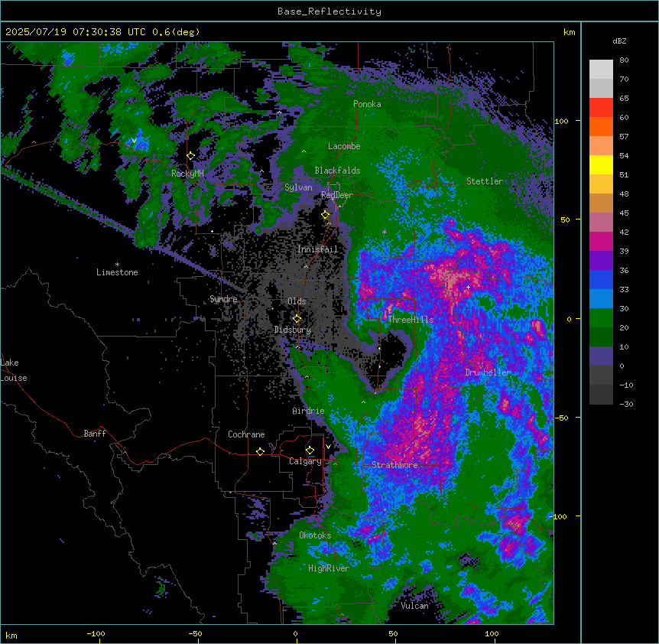Image resolution: width=659 pixels, height=644 pixels.
Task: Click the dark green 20 dBZ legend swatch
Action: pos(601,337)
